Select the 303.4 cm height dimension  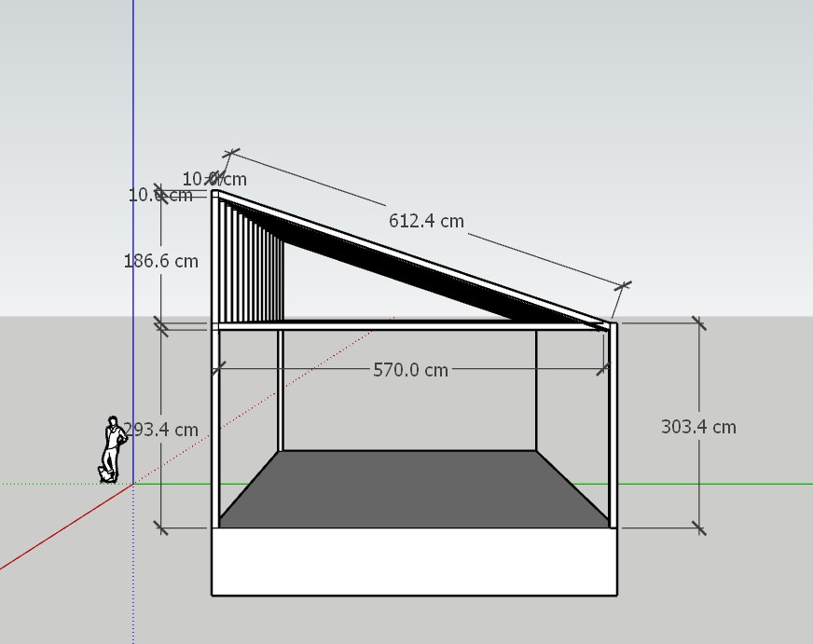point(696,427)
